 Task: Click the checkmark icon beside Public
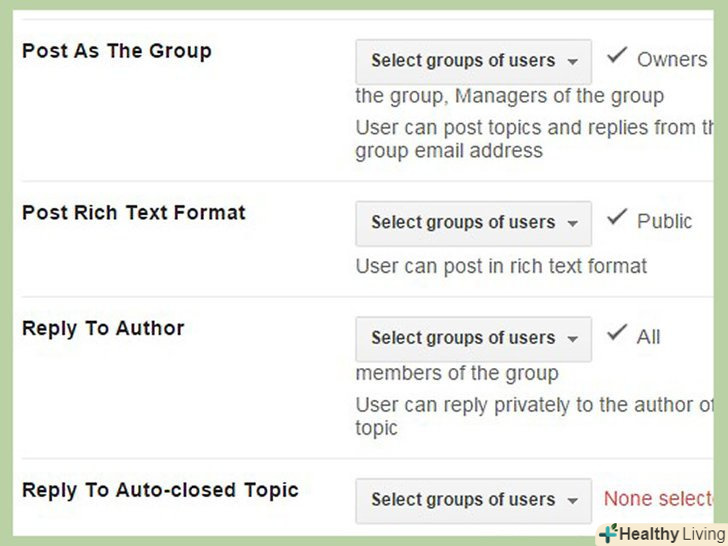click(617, 219)
